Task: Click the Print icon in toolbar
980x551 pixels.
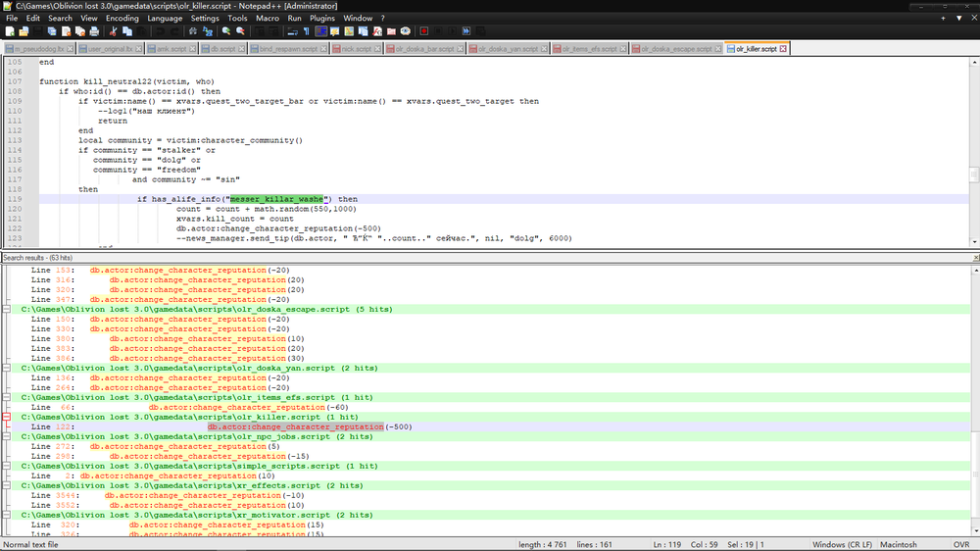Action: pyautogui.click(x=92, y=31)
